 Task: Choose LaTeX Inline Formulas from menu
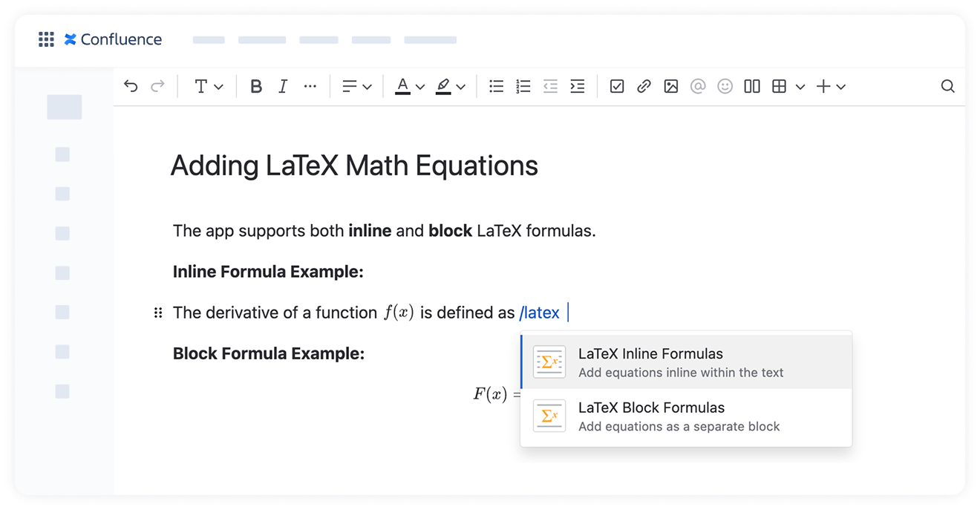tap(687, 362)
